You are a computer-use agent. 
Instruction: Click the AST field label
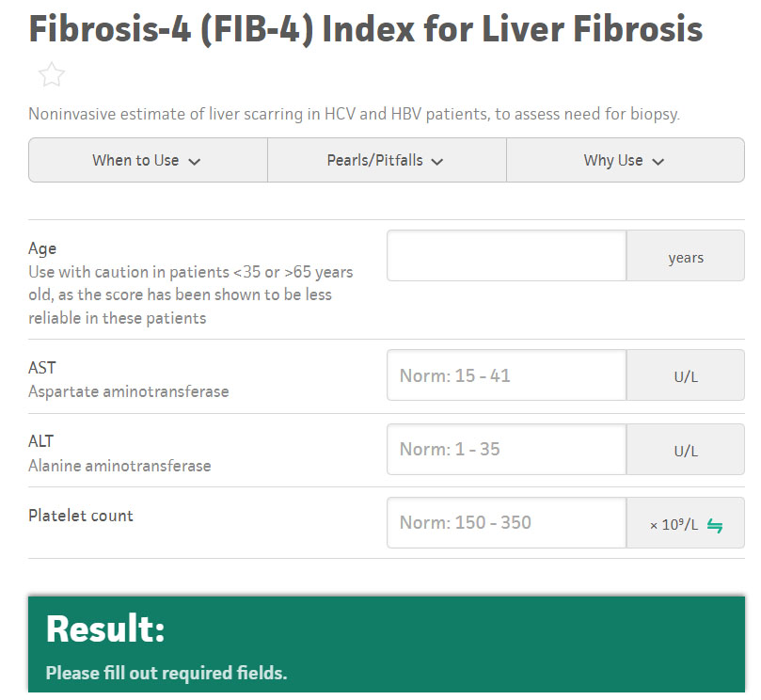[42, 368]
